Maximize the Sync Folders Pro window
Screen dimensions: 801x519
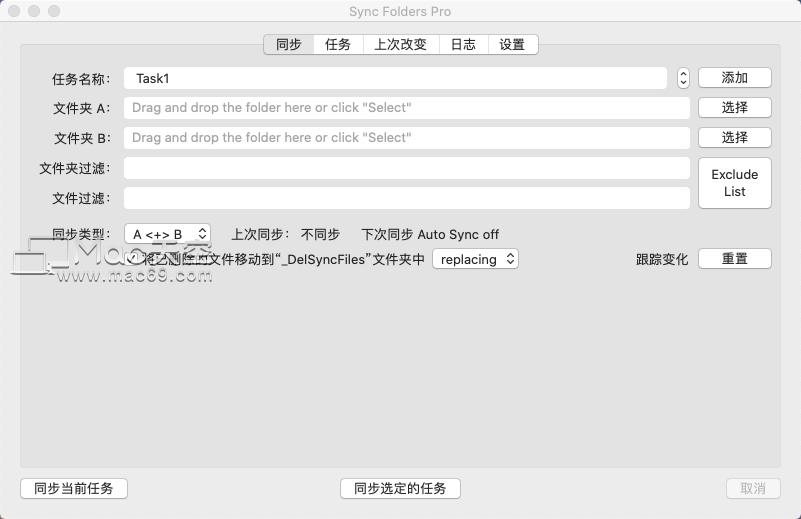pos(54,11)
